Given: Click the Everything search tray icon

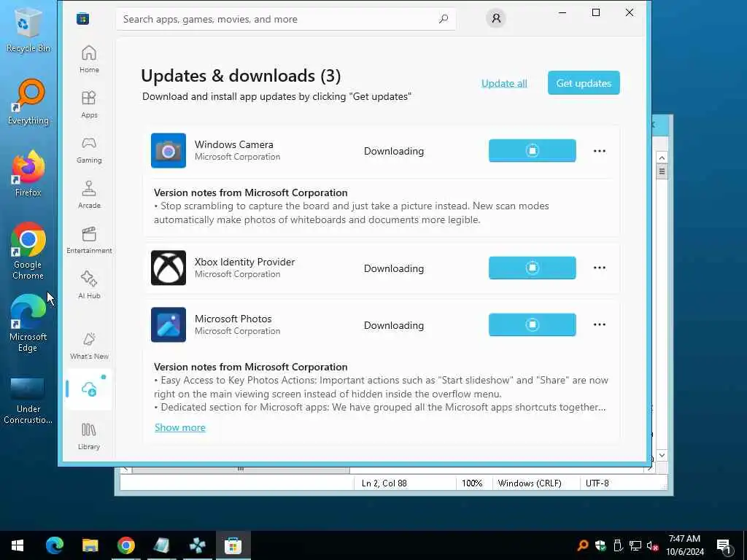Looking at the screenshot, I should point(582,545).
